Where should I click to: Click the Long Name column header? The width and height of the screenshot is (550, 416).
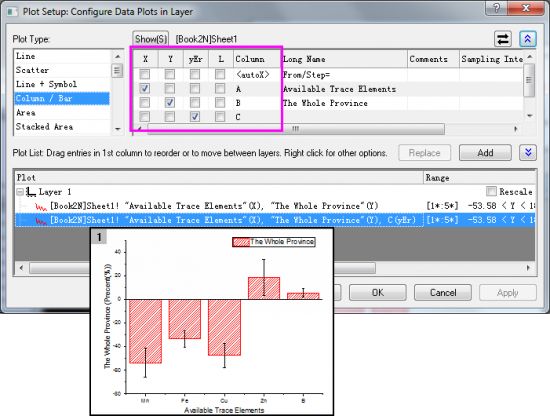[x=344, y=59]
